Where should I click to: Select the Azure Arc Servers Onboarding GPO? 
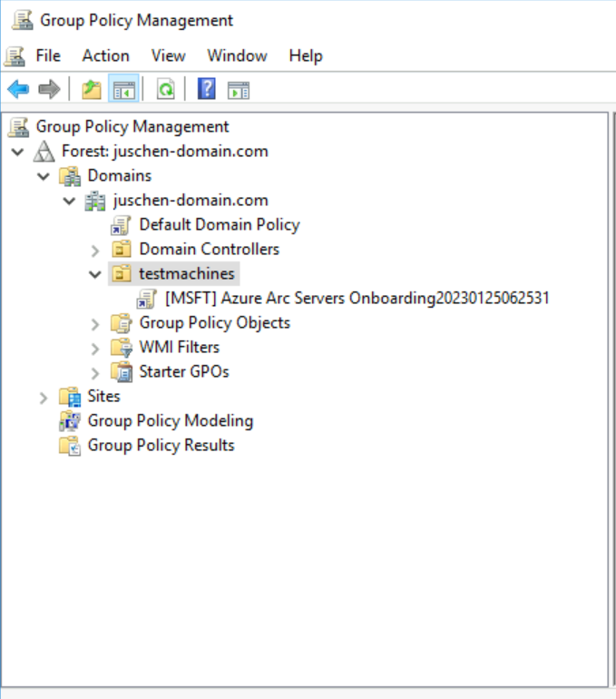coord(357,298)
